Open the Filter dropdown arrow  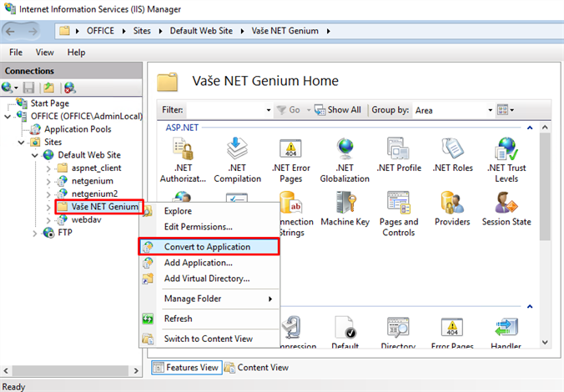[269, 110]
